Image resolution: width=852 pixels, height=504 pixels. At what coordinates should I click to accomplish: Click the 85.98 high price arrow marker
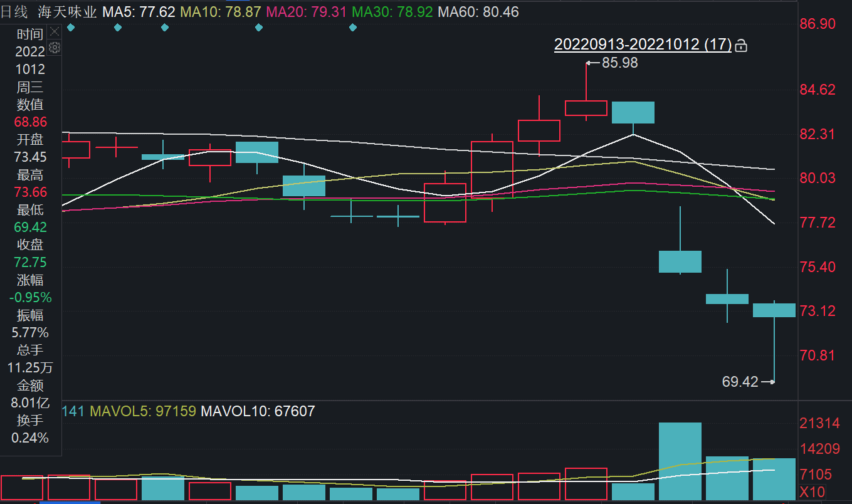pos(590,63)
